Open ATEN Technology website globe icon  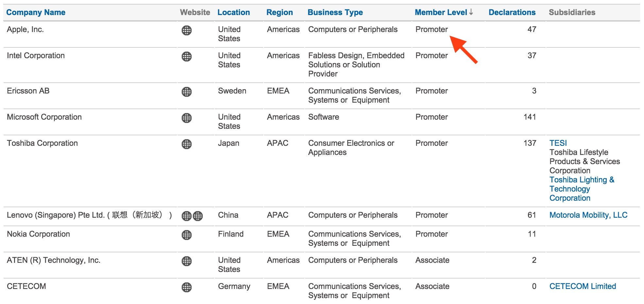pyautogui.click(x=186, y=261)
